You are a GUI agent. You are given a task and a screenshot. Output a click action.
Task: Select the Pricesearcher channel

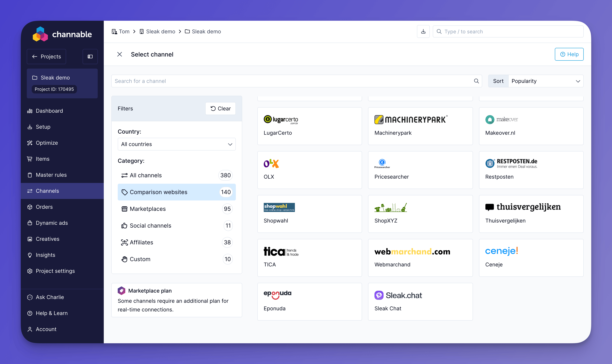pos(420,170)
